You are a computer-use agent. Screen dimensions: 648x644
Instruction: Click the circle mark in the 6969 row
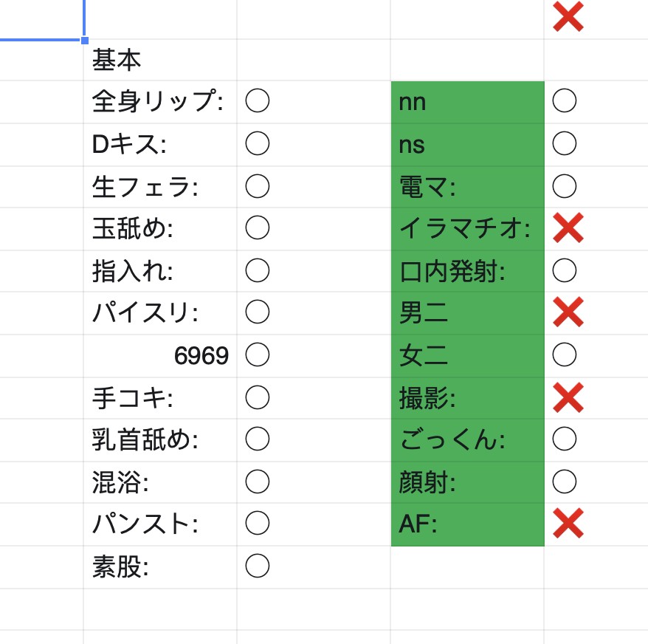[257, 354]
